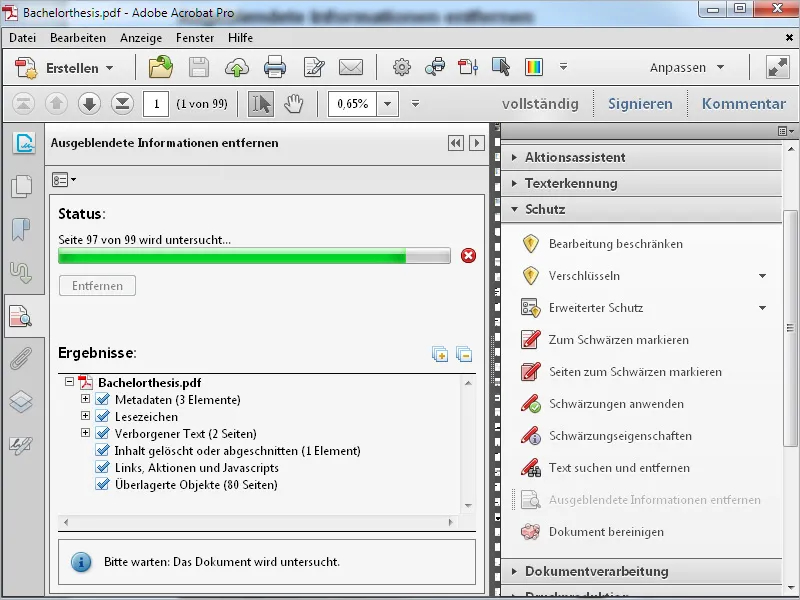Switch to the Signieren pane
The image size is (800, 600).
[640, 104]
